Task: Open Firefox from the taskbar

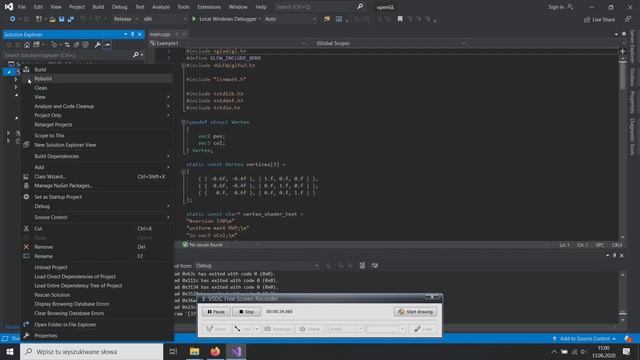Action: click(x=215, y=351)
